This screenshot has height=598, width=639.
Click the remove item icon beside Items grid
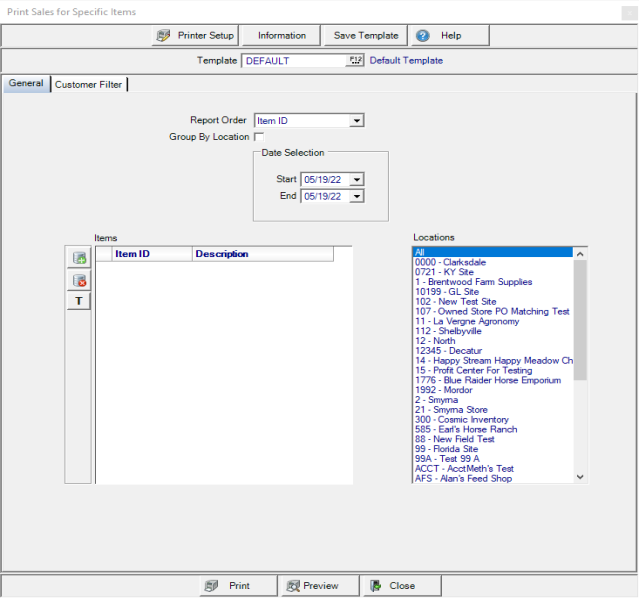(x=79, y=280)
